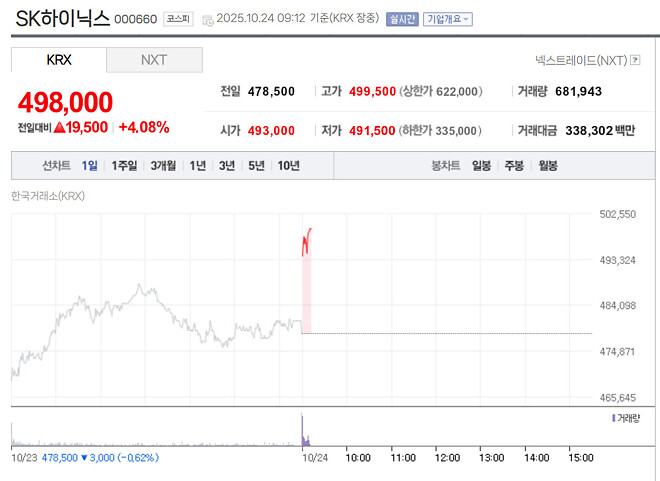
Task: Click the 한국거래소(KRX) chart label
Action: (x=48, y=196)
